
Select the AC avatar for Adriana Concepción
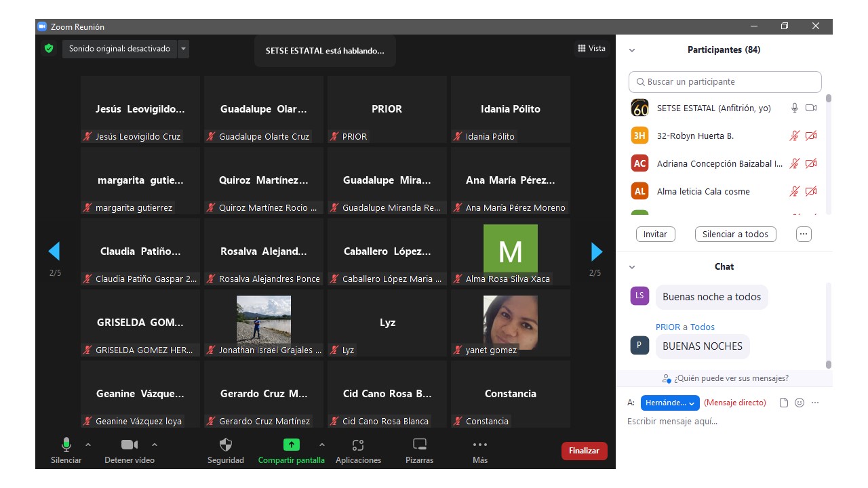click(639, 163)
